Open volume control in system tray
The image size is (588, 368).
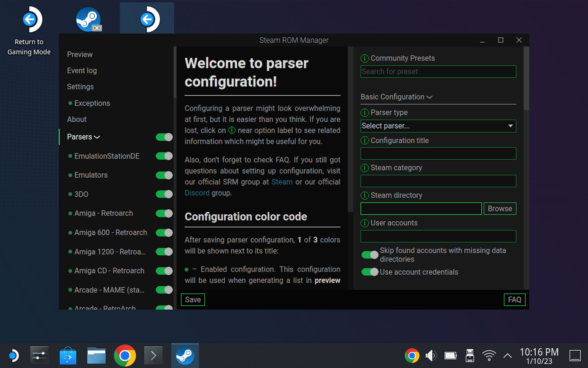pos(431,356)
